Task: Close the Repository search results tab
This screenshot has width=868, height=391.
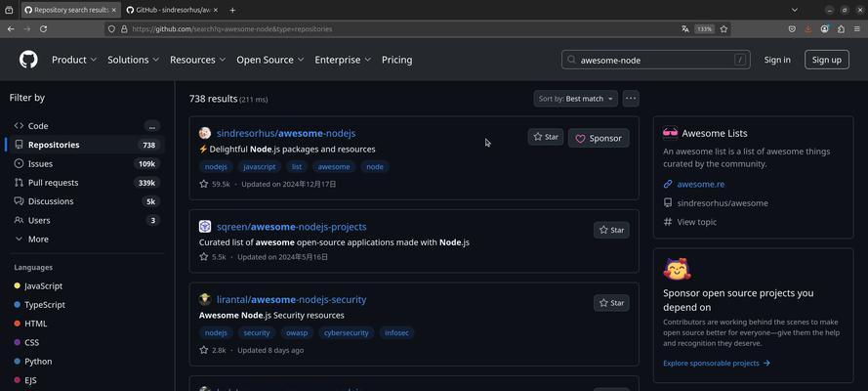Action: (113, 10)
